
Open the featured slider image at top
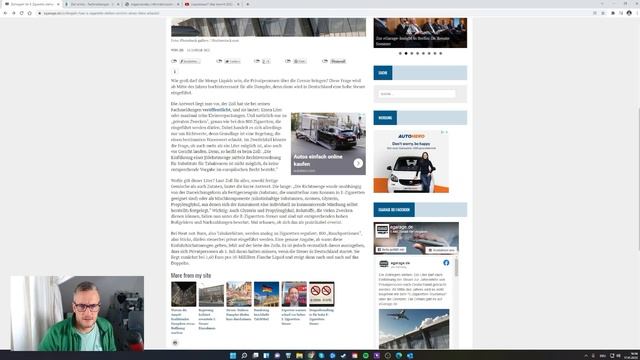420,33
